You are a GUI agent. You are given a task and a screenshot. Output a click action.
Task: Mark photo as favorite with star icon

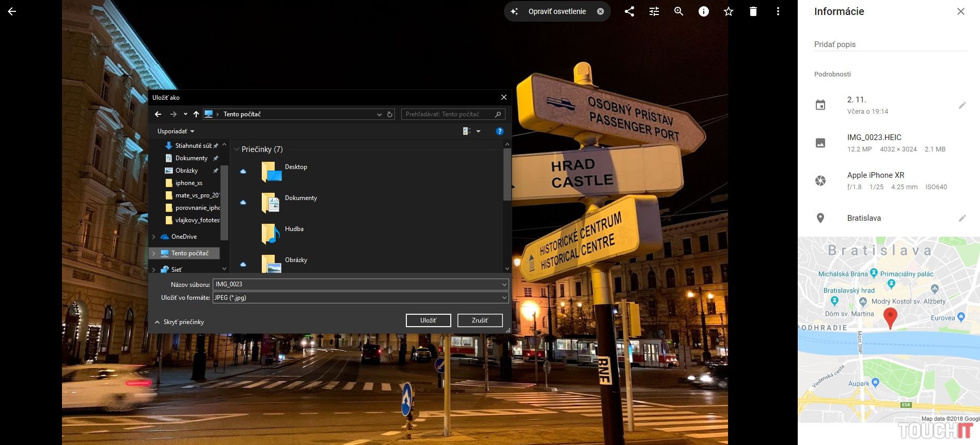pos(728,11)
